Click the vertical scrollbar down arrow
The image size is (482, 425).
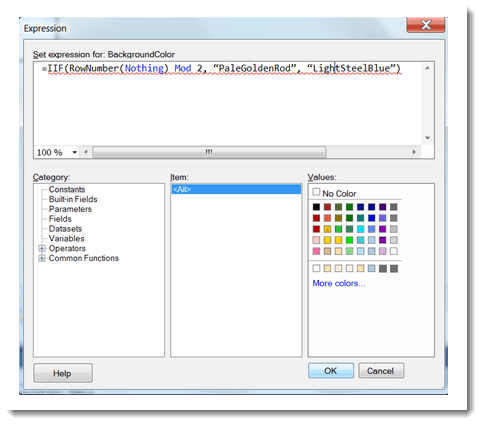[427, 138]
